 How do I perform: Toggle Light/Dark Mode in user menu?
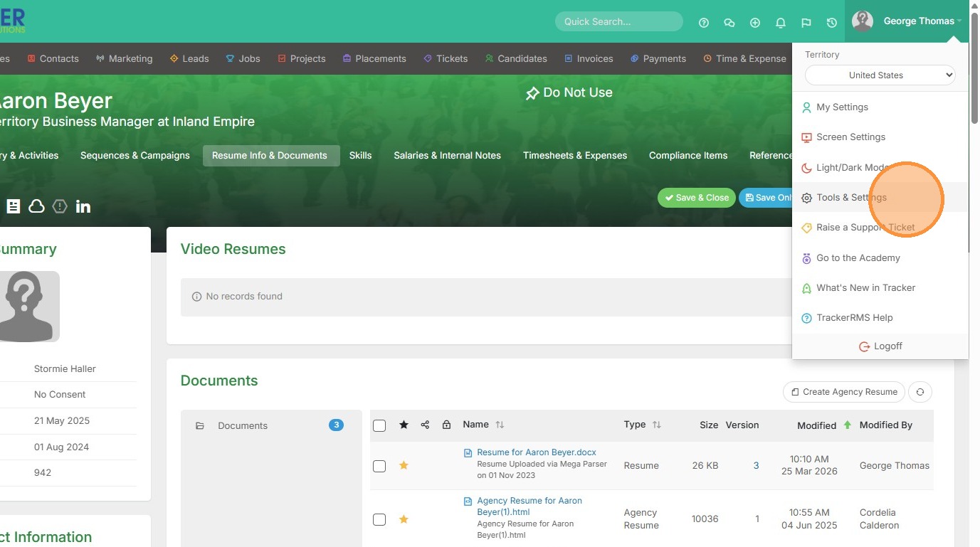pyautogui.click(x=880, y=168)
